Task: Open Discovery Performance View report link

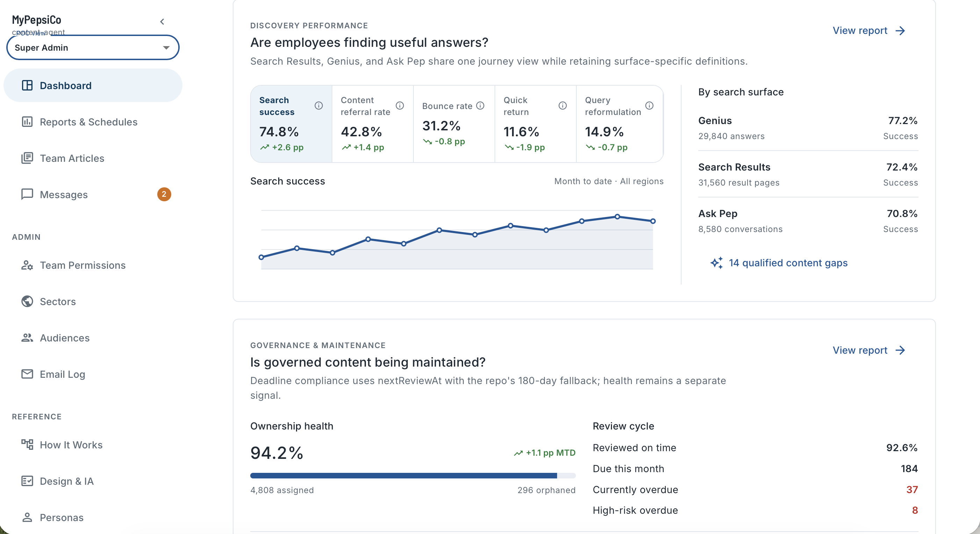Action: point(869,30)
